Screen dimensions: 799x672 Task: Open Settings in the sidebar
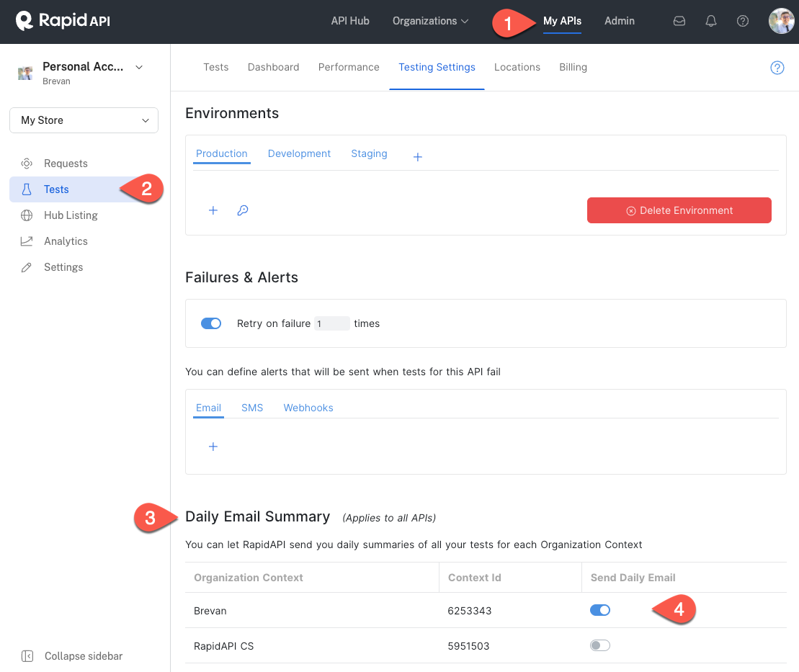tap(63, 267)
